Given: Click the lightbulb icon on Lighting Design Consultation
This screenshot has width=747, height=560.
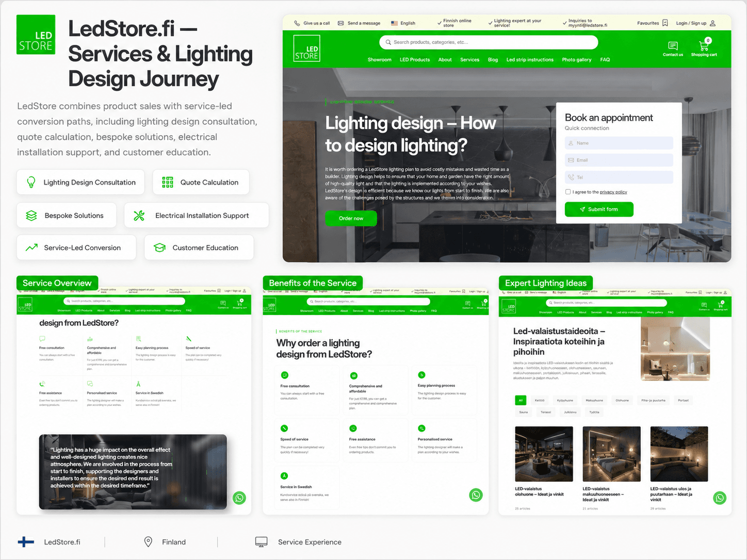Looking at the screenshot, I should (x=31, y=182).
